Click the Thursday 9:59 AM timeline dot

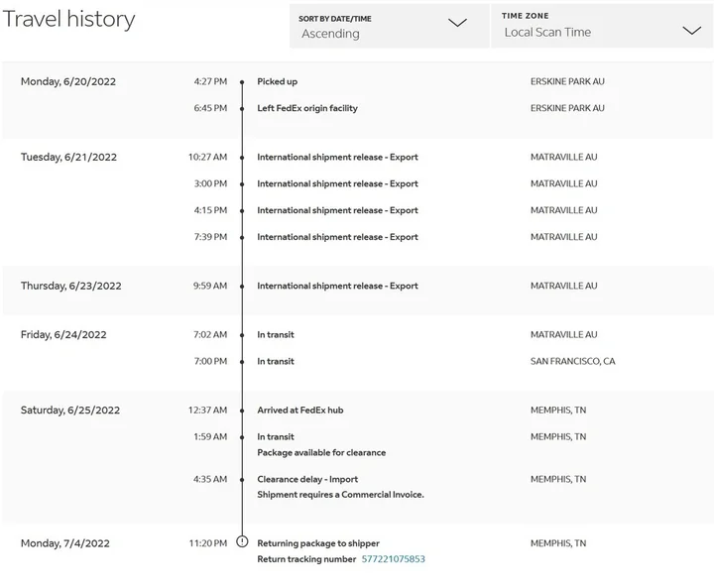click(x=242, y=286)
